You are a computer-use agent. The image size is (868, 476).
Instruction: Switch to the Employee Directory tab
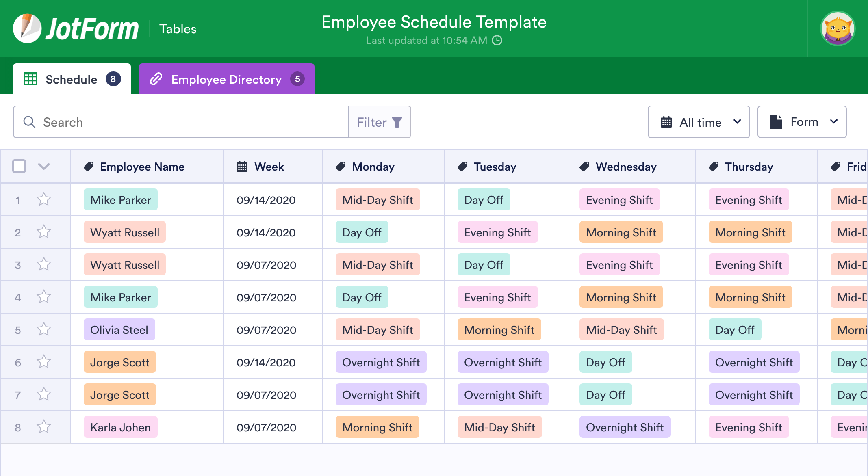pos(226,79)
